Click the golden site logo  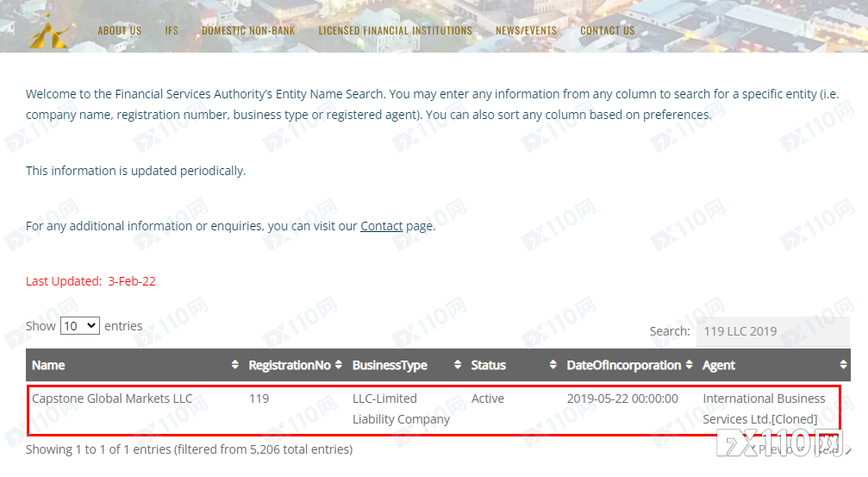click(49, 32)
